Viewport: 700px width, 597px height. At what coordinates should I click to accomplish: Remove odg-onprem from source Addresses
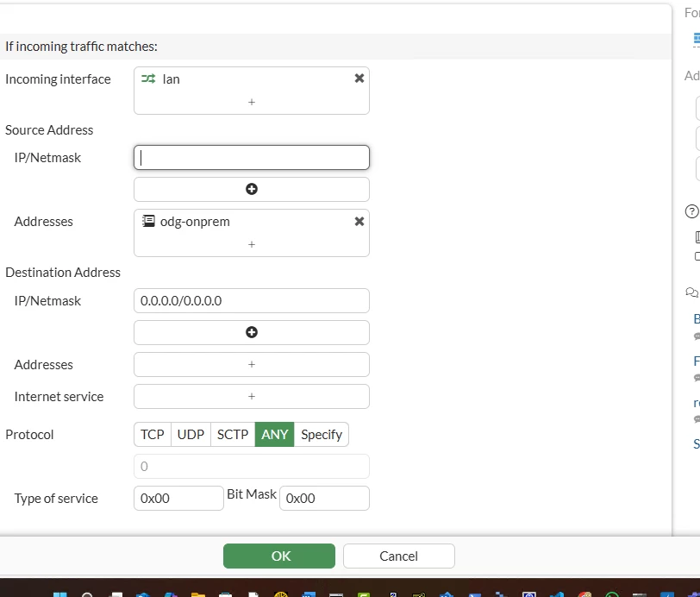[359, 222]
